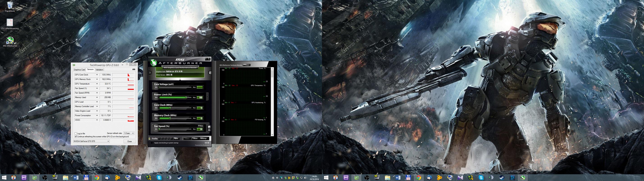
Task: Open the VDDC sensor dropdown
Action: pos(97,120)
